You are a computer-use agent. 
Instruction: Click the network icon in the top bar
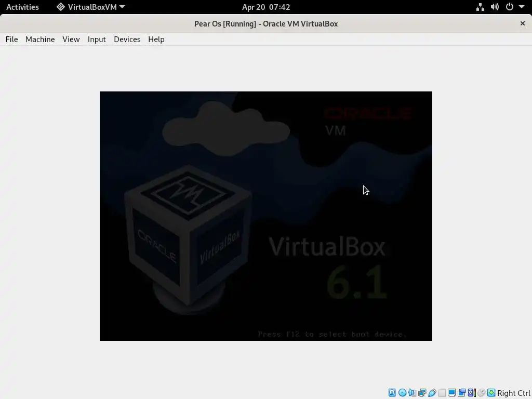(x=480, y=7)
